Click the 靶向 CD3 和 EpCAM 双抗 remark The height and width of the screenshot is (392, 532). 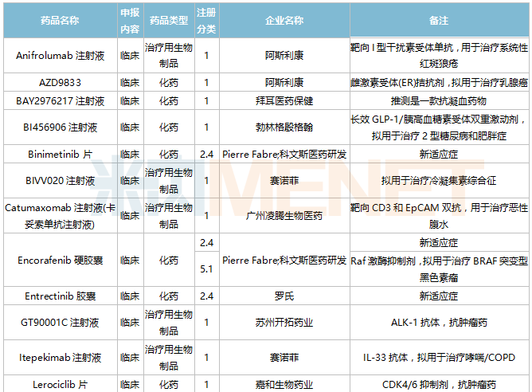(439, 215)
